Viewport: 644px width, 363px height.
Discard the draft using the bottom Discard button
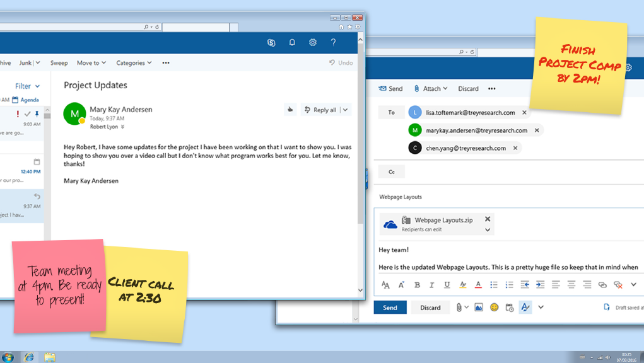[430, 307]
